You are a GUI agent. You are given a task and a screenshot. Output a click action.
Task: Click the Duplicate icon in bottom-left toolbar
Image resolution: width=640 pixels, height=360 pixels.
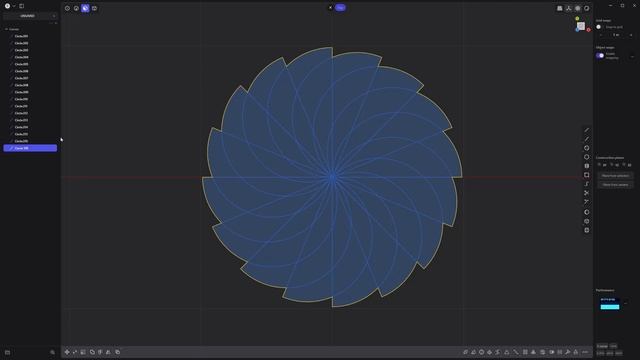click(x=92, y=352)
